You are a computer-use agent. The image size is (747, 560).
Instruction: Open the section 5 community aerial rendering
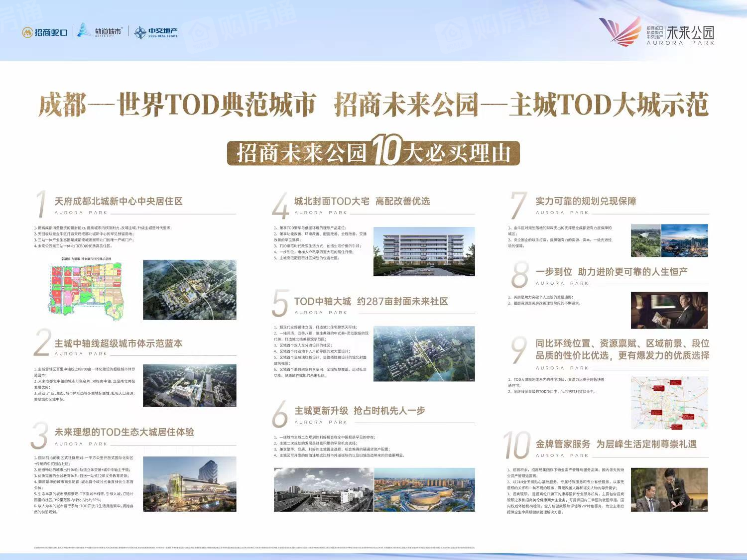pos(424,354)
